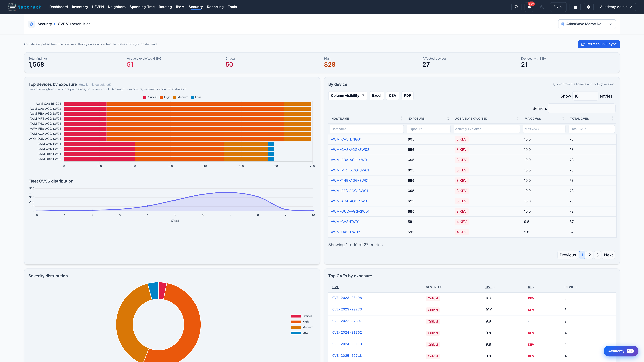Export device table to PDF
The width and height of the screenshot is (644, 362).
point(407,96)
